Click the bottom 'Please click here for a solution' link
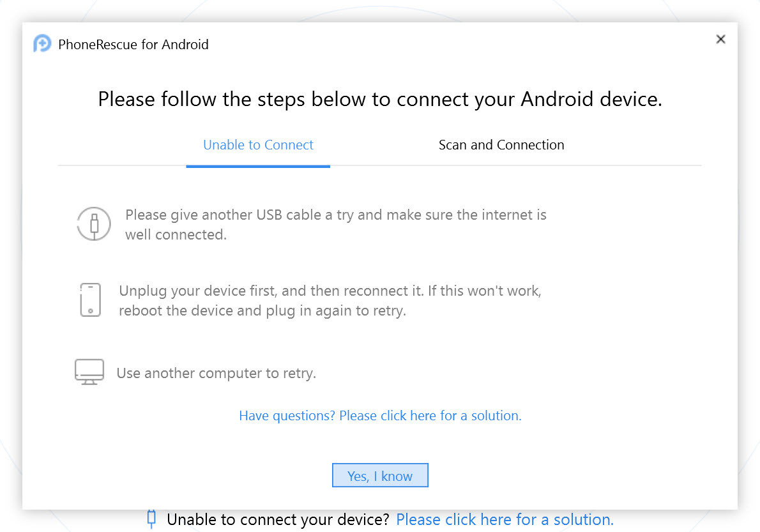 pyautogui.click(x=505, y=519)
